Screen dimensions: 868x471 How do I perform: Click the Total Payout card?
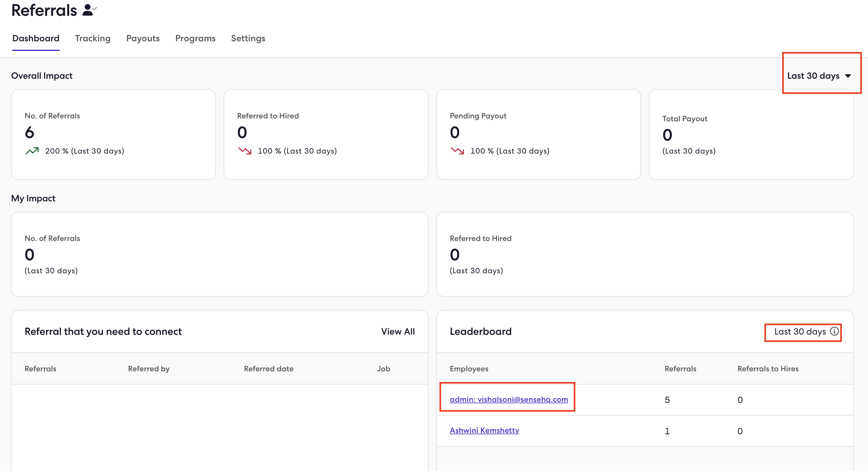pyautogui.click(x=751, y=135)
